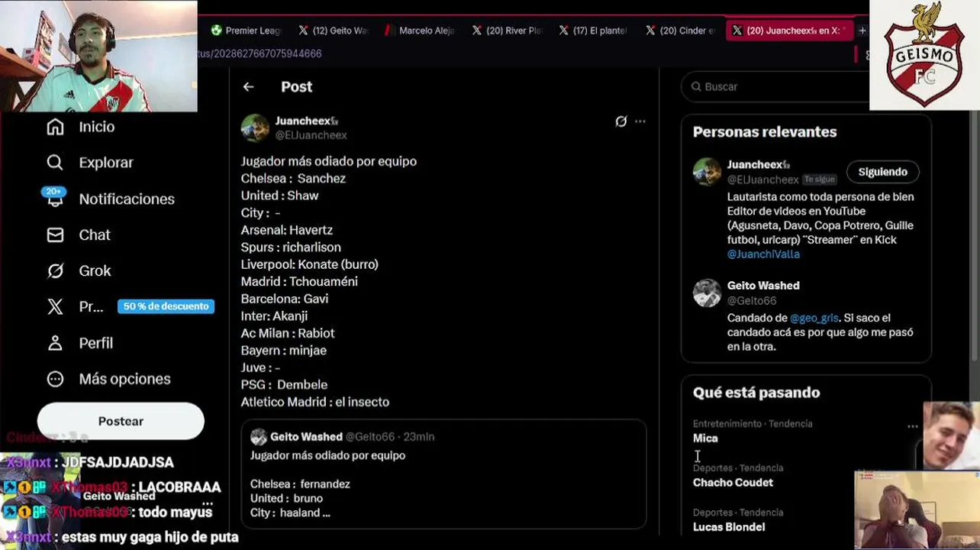Image resolution: width=980 pixels, height=550 pixels.
Task: Open the Chat menu label
Action: tap(95, 235)
